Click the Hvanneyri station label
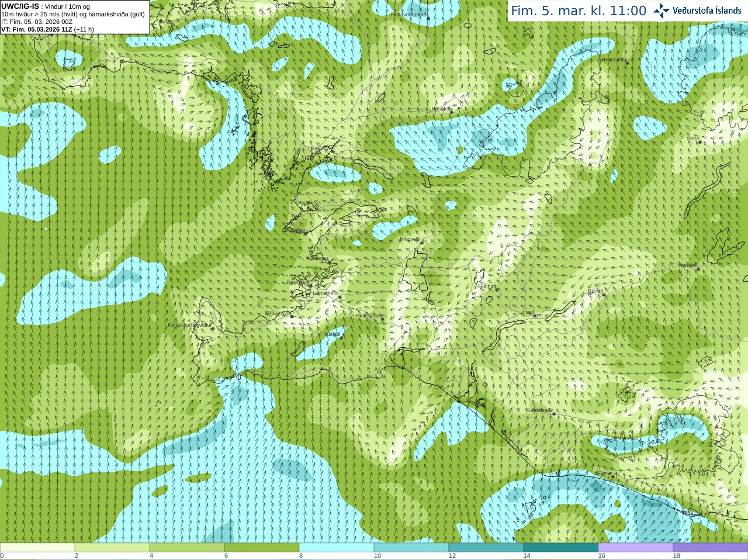The height and width of the screenshot is (560, 748). (320, 148)
